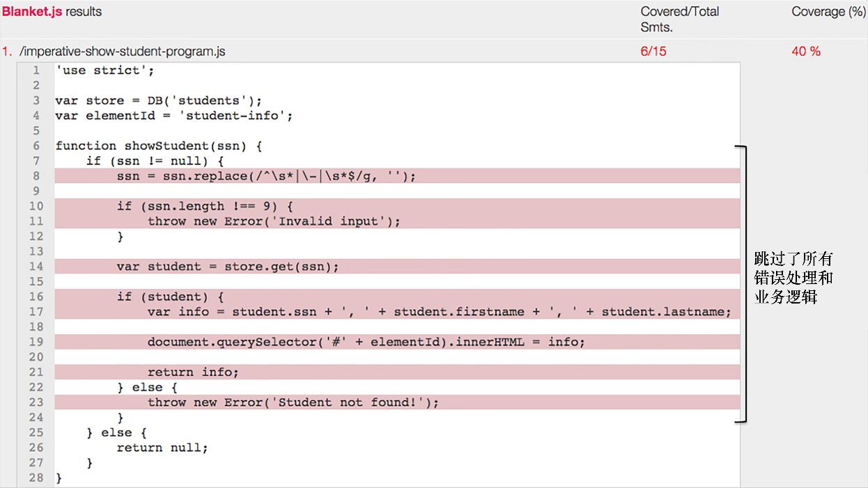Click the var elementId declaration line
868x488 pixels.
click(x=173, y=116)
